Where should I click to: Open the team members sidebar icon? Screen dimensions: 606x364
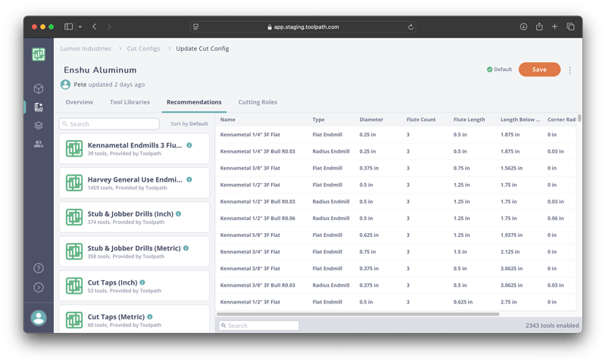(x=39, y=144)
